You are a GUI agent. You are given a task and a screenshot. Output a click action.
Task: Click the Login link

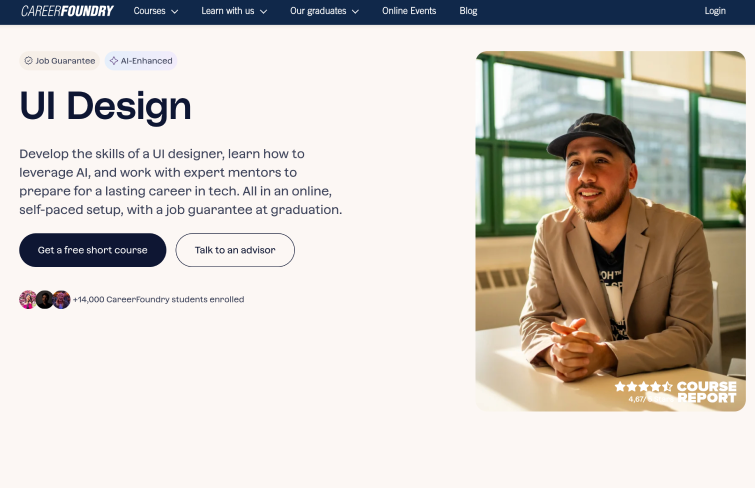point(715,11)
